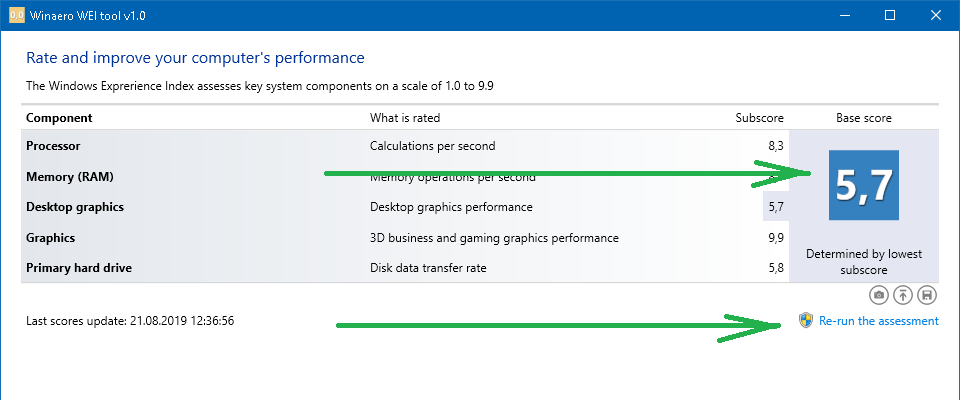Select the Memory (RAM) component row
Viewport: 960px width, 400px height.
[x=405, y=177]
